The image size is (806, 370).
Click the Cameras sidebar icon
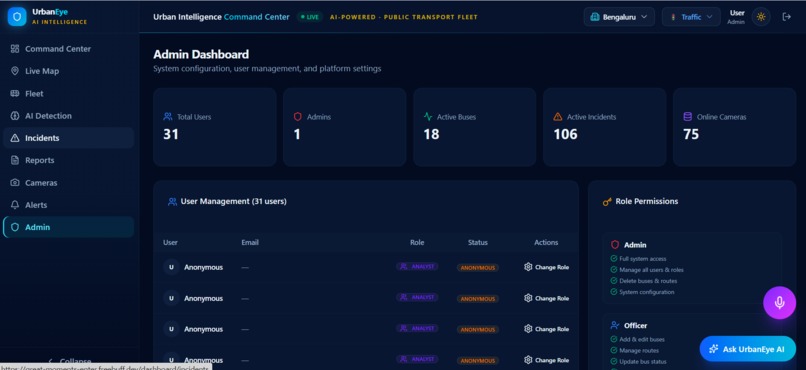pyautogui.click(x=15, y=182)
